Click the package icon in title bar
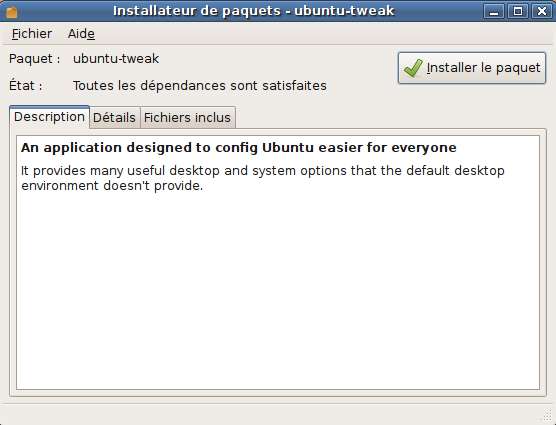 [11, 11]
